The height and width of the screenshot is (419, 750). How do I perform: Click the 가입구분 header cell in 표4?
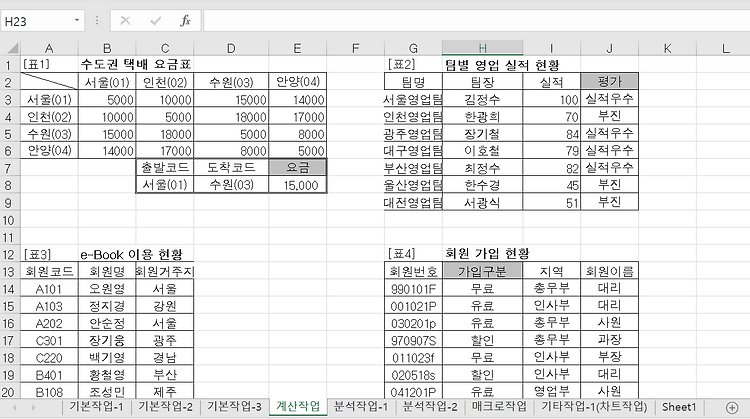click(x=482, y=271)
